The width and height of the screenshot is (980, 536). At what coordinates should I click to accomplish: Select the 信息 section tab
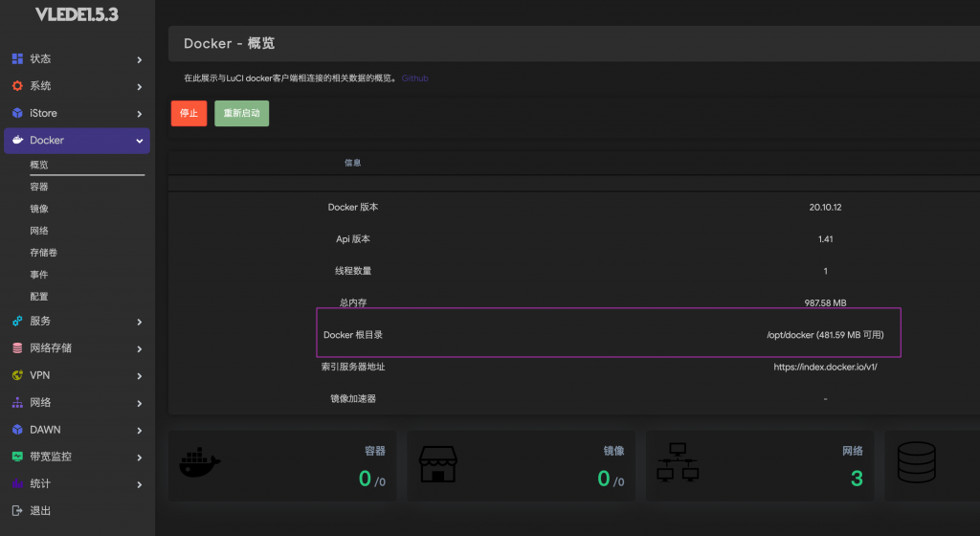pos(352,163)
